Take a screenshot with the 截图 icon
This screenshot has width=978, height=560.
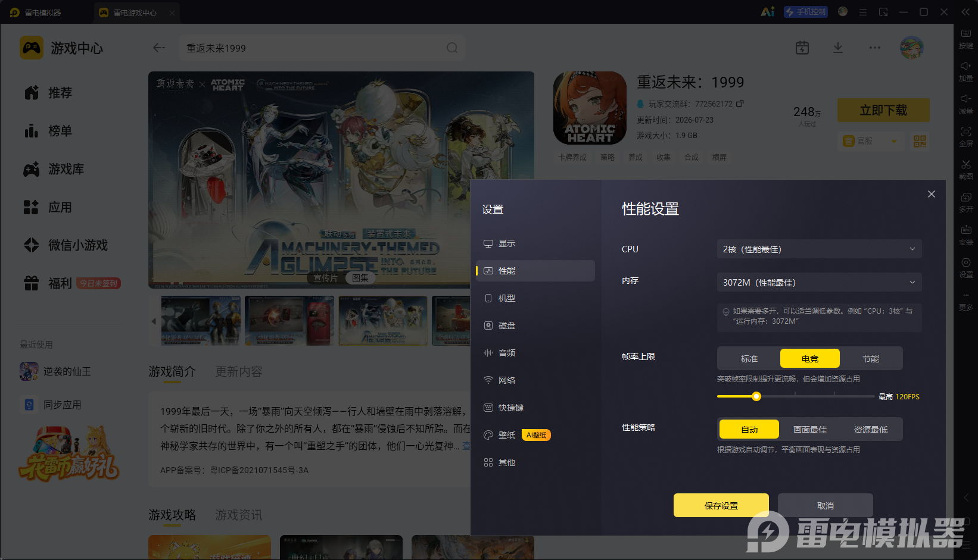tap(965, 170)
